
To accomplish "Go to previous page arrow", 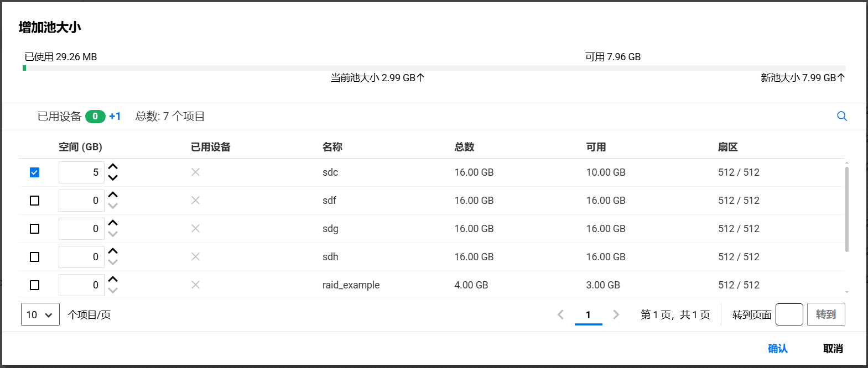I will pos(560,314).
